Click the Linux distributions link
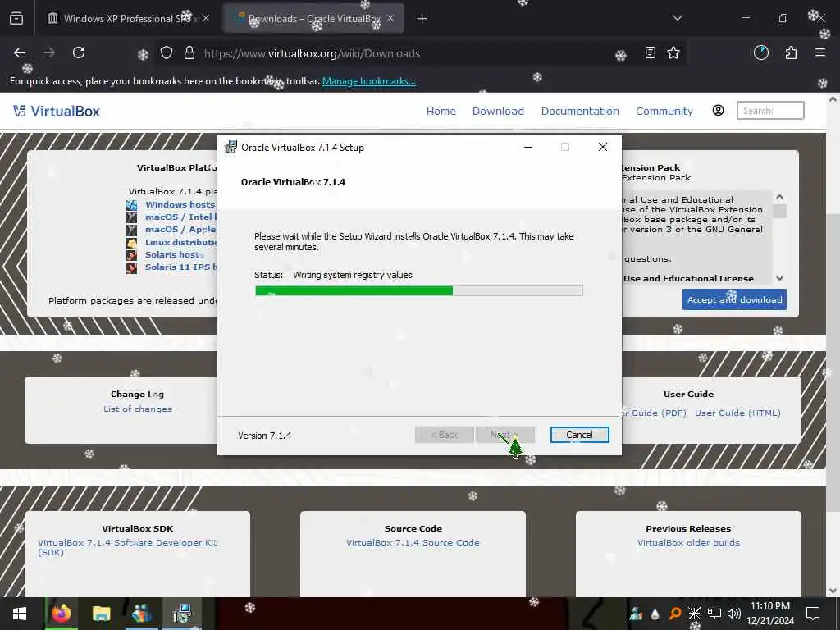Viewport: 840px width, 630px height. click(180, 242)
